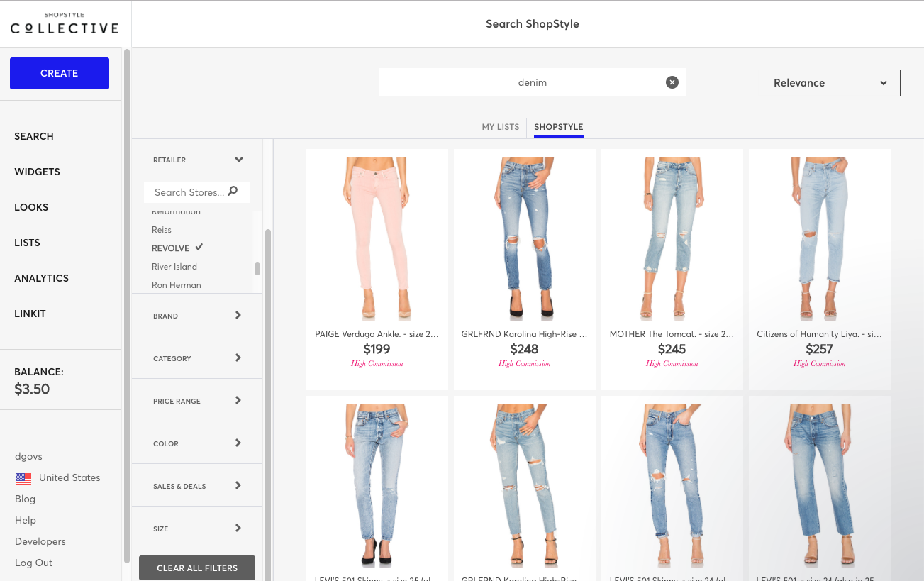This screenshot has width=924, height=581.
Task: Open the pink PAIGE Verdugo Ankle product
Action: 377,238
